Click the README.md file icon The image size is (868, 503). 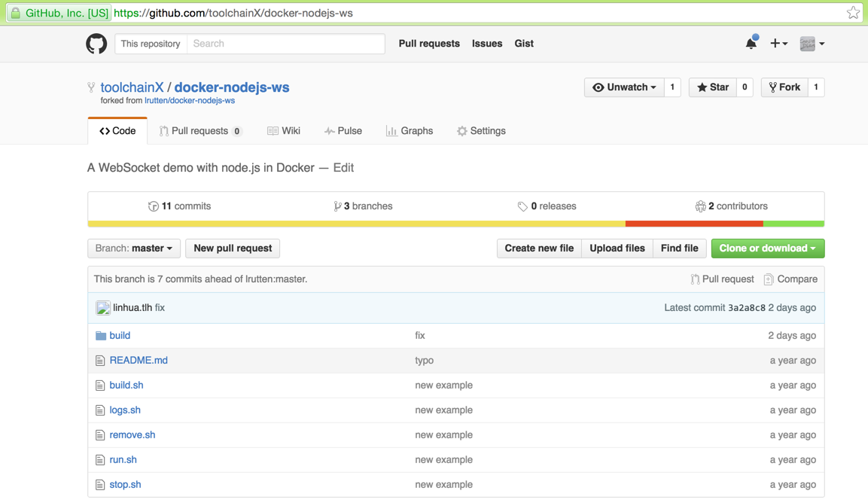(x=100, y=361)
